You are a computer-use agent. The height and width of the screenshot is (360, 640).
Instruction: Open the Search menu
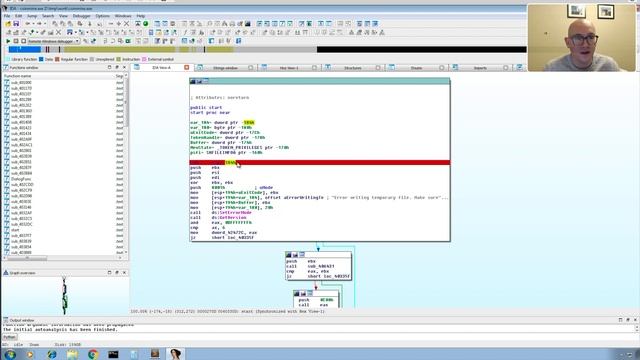[48, 16]
